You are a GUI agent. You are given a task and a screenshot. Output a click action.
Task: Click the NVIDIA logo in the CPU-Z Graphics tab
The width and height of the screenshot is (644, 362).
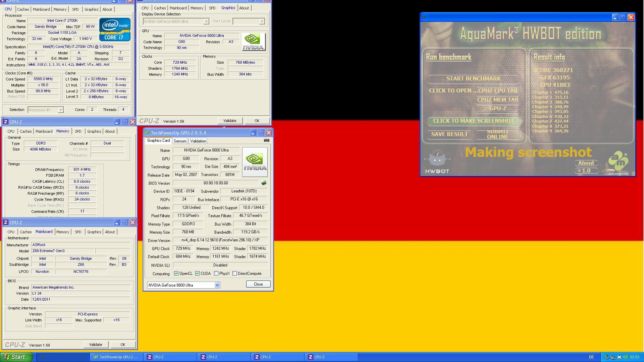click(254, 42)
